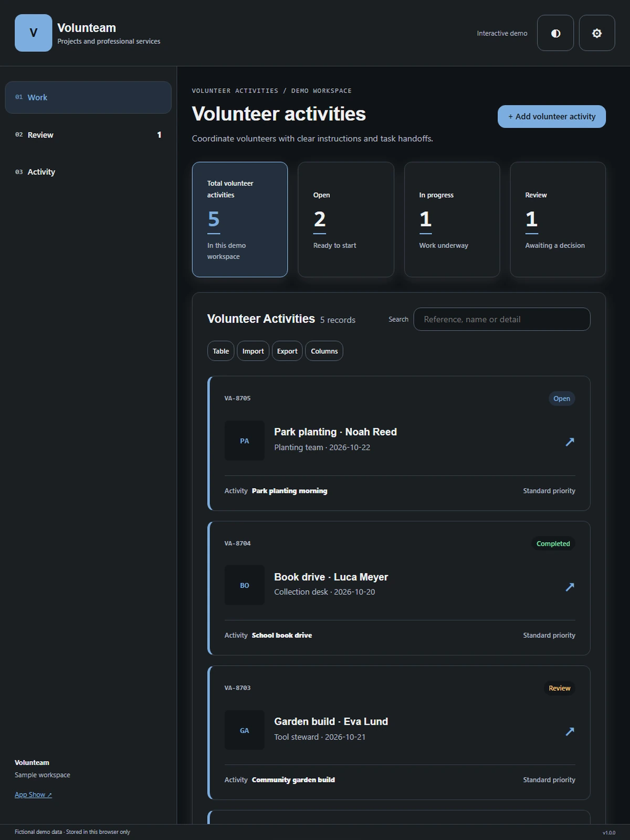Screen dimensions: 630x840
Task: Click the Import button
Action: (253, 351)
